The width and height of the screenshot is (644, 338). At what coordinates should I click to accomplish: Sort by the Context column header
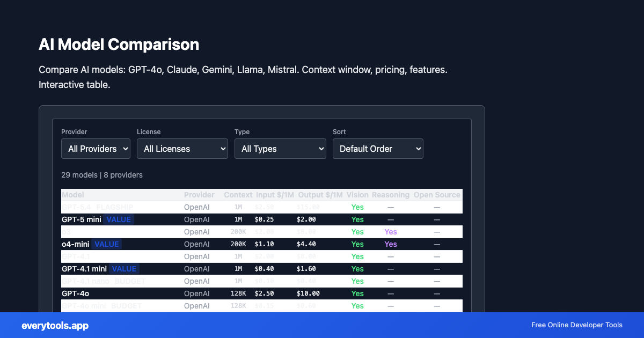[x=238, y=195]
